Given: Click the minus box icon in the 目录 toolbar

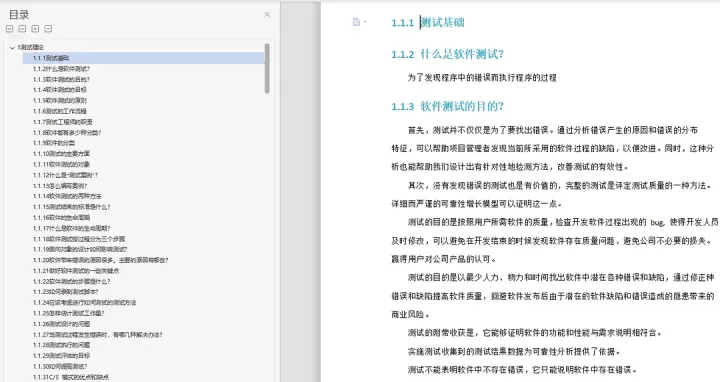Looking at the screenshot, I should point(48,29).
